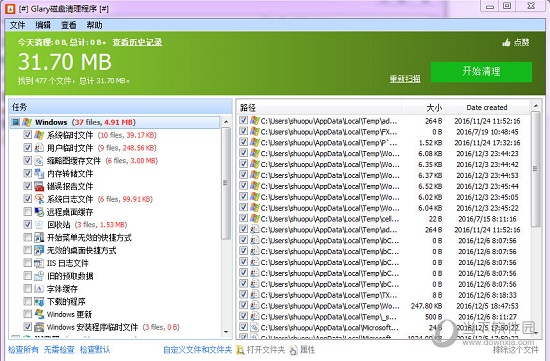The image size is (550, 361).
Task: Click the IIS 日志文件 icon
Action: [x=39, y=263]
